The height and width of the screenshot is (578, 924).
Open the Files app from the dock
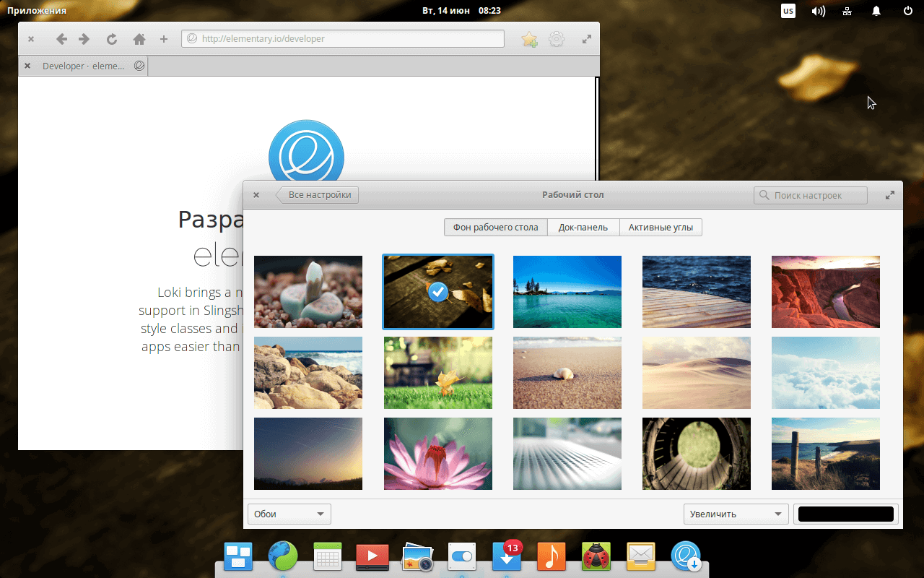point(238,556)
